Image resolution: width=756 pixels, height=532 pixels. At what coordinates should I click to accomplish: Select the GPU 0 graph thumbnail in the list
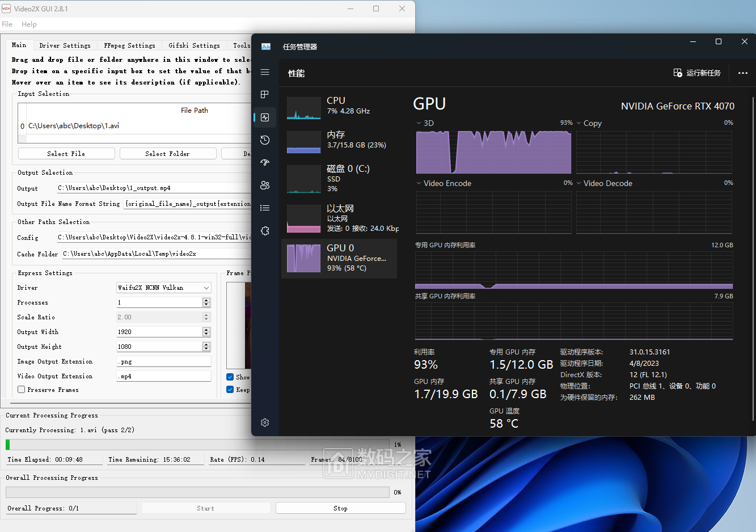(x=304, y=258)
